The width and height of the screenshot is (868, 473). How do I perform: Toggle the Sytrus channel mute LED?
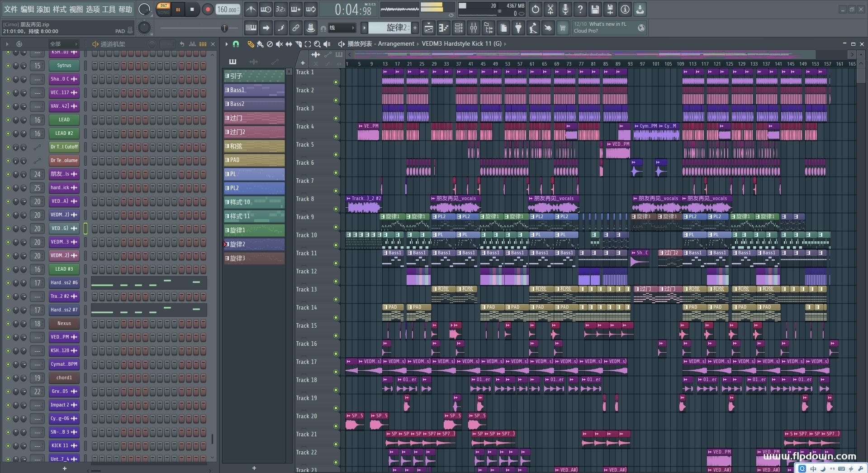[x=8, y=66]
